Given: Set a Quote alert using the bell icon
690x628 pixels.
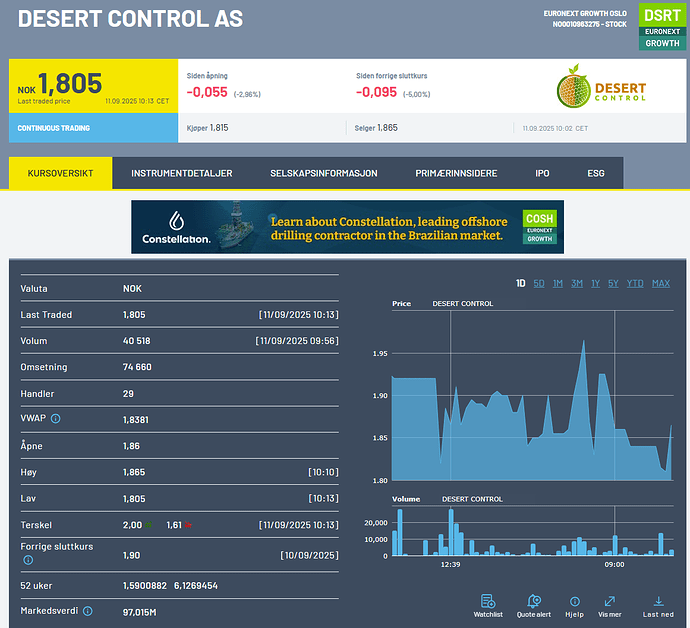Looking at the screenshot, I should [534, 601].
